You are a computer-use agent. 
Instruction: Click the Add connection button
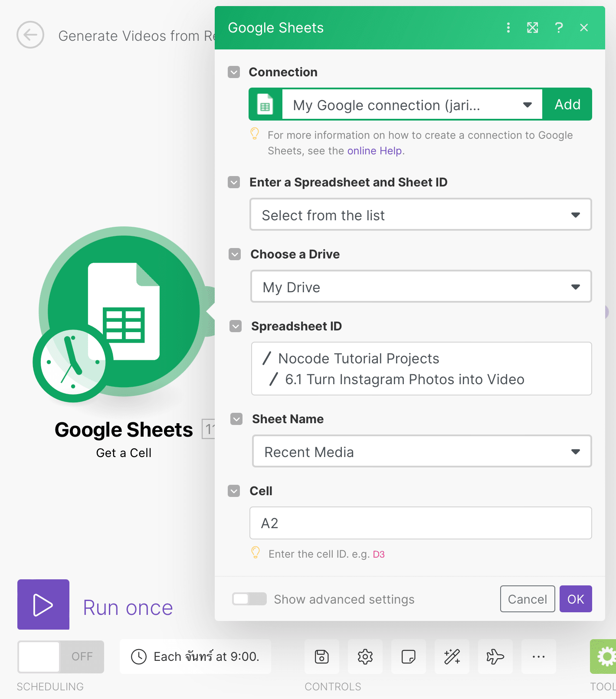tap(567, 105)
